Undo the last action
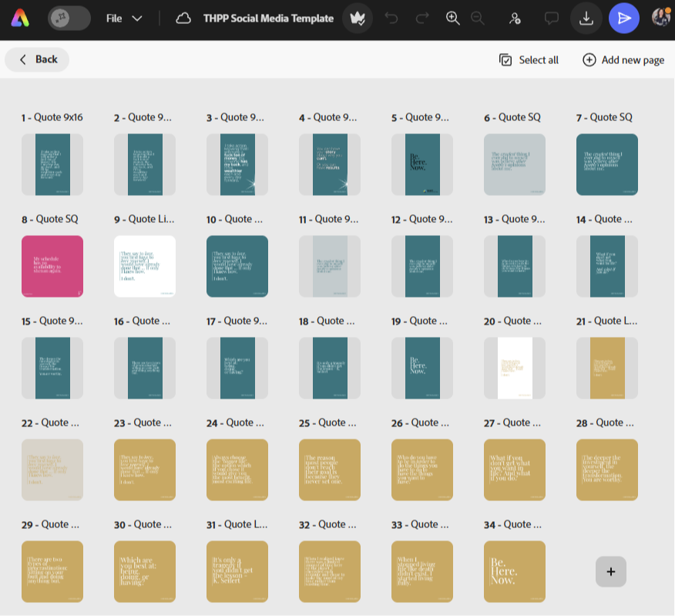Viewport: 675px width, 616px height. coord(391,18)
